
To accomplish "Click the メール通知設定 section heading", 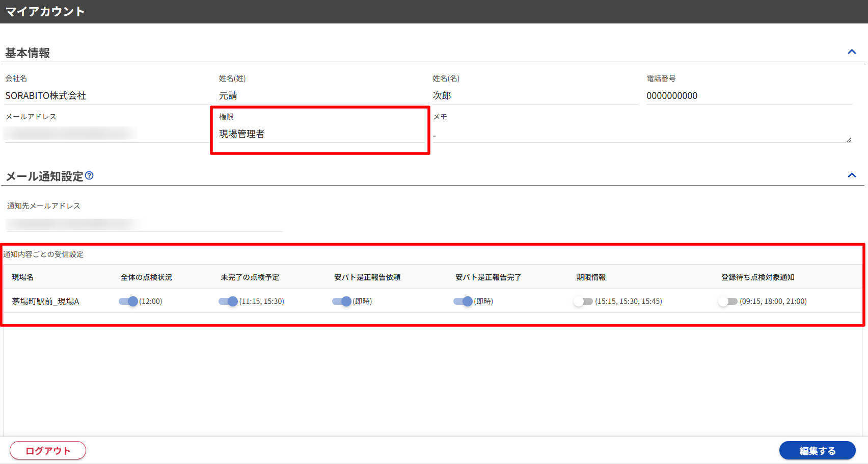I will coord(45,176).
